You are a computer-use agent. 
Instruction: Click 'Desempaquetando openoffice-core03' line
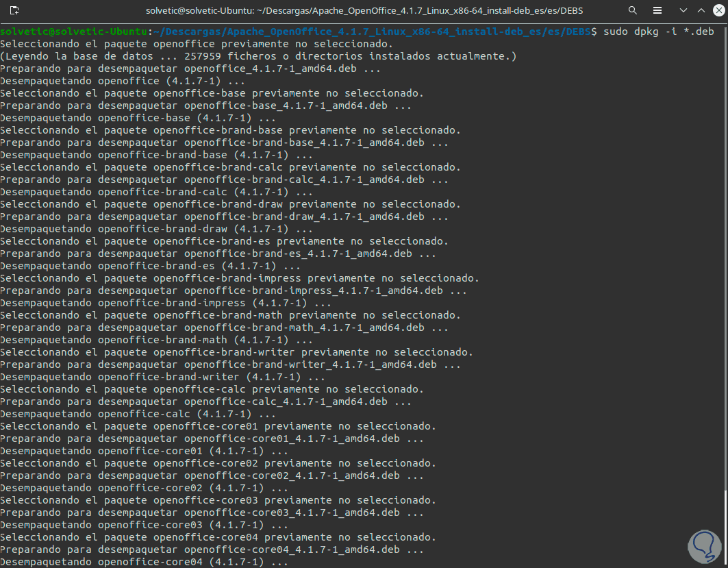point(145,525)
